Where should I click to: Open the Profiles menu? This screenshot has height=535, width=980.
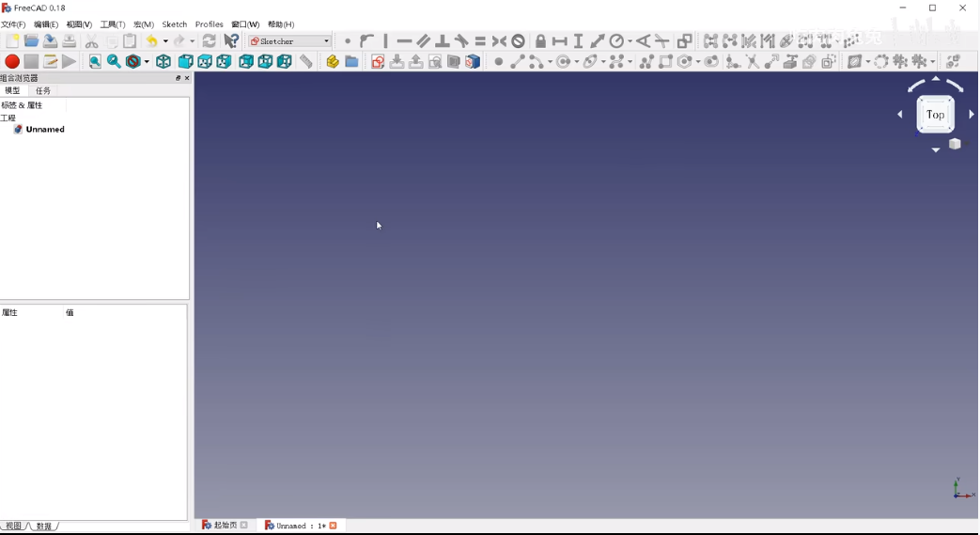click(x=209, y=24)
